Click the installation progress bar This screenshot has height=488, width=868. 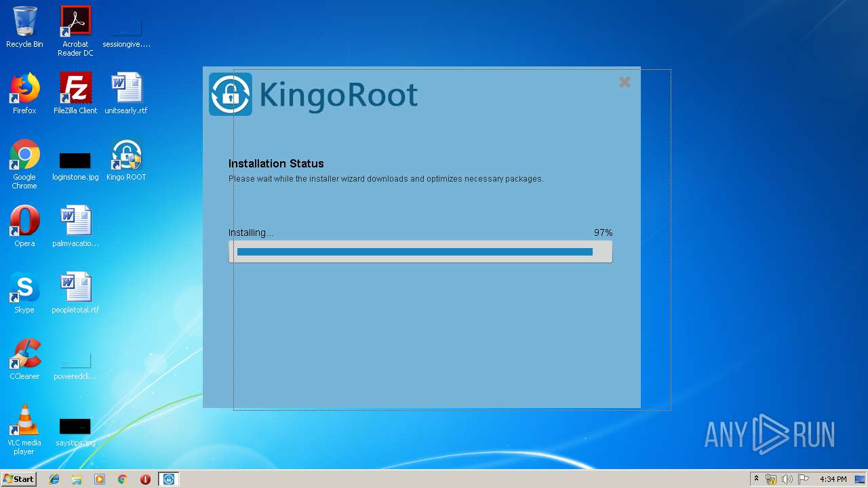coord(420,251)
